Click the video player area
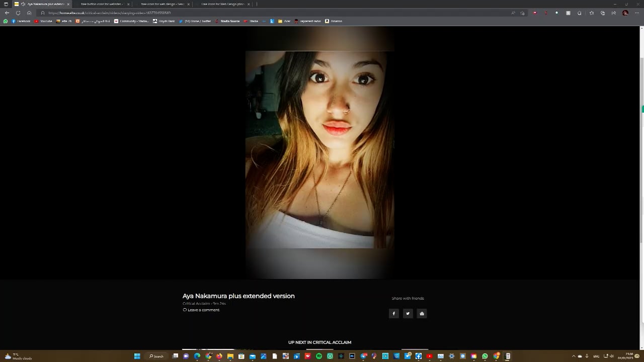The height and width of the screenshot is (362, 644). [319, 151]
